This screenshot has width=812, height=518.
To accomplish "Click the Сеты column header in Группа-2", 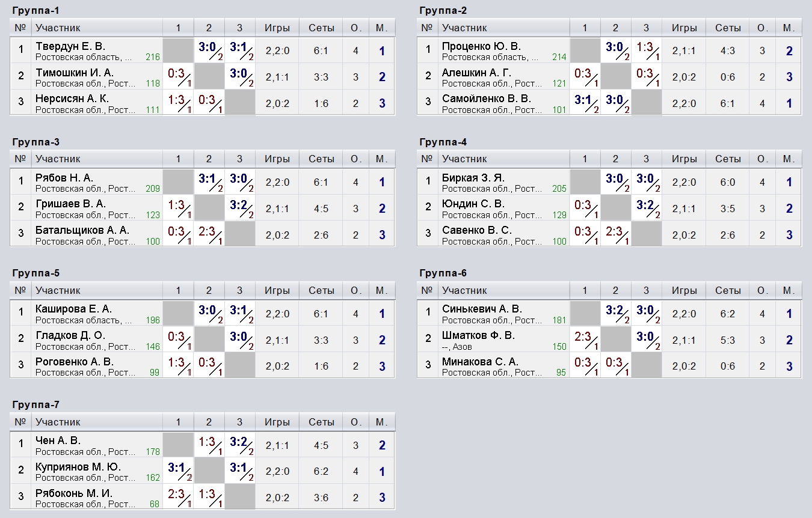I will [x=728, y=28].
